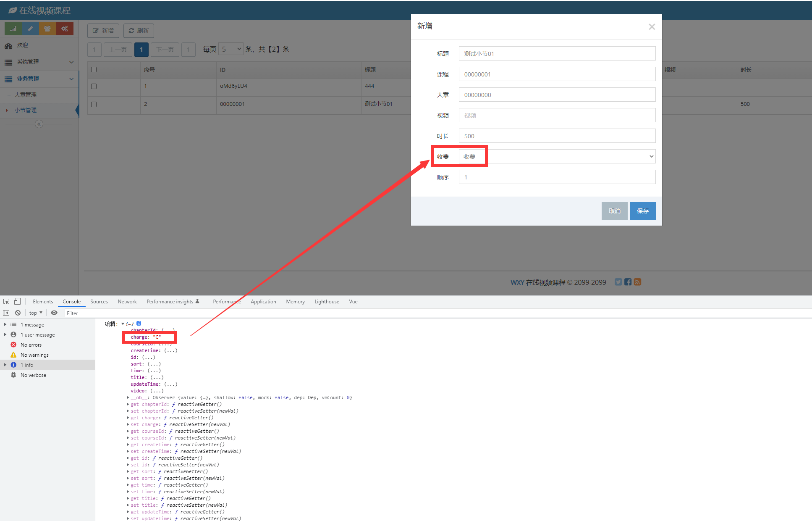Click the title cell 测试小节01

[378, 104]
